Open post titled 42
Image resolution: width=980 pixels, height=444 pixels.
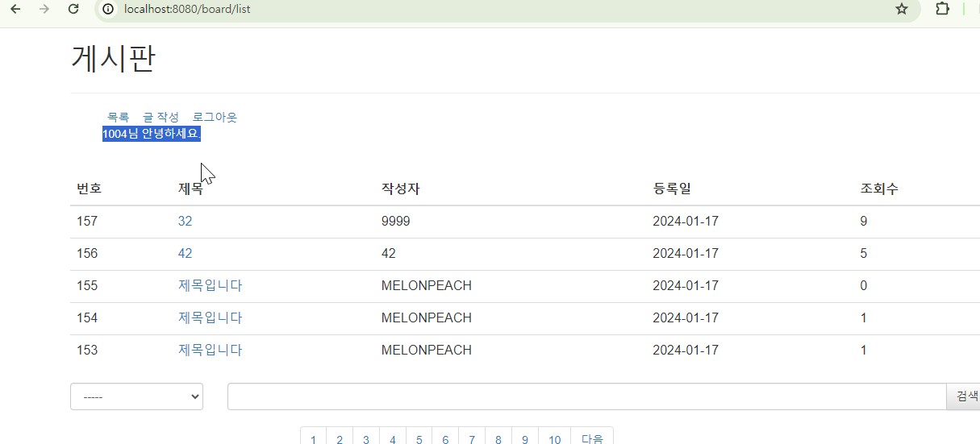pos(186,253)
